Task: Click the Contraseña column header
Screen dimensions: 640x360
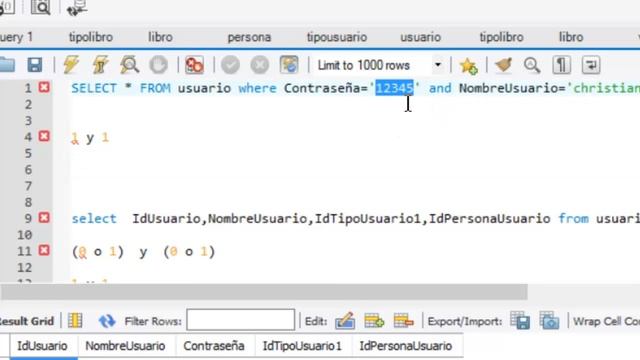Action: point(214,346)
